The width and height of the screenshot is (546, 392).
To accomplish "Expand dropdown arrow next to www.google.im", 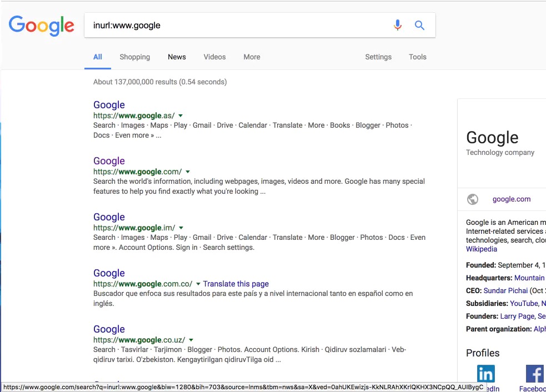I will click(x=181, y=228).
